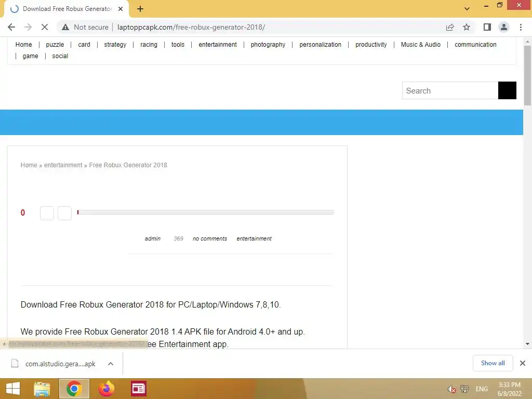Open the entertainment menu category
This screenshot has width=532, height=399.
(218, 45)
